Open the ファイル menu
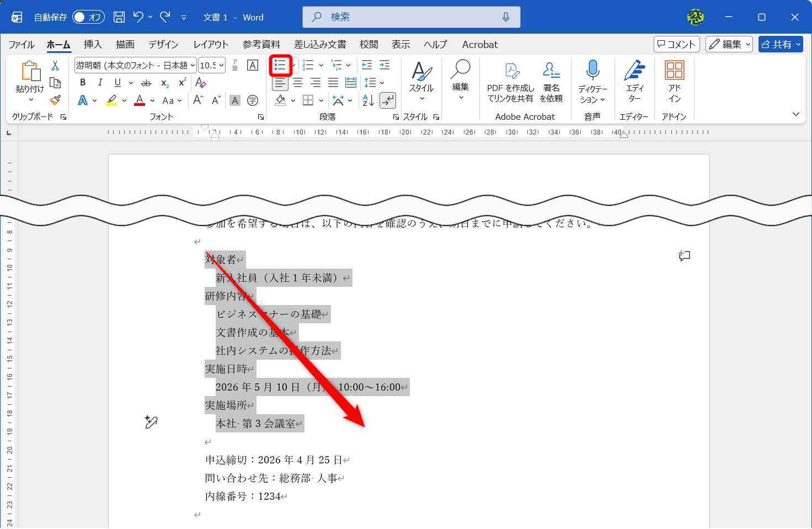The image size is (812, 529). click(21, 44)
